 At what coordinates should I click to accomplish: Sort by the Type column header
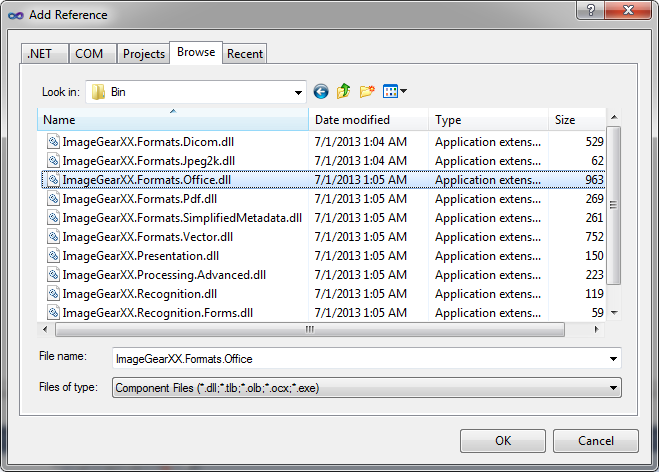(x=488, y=119)
